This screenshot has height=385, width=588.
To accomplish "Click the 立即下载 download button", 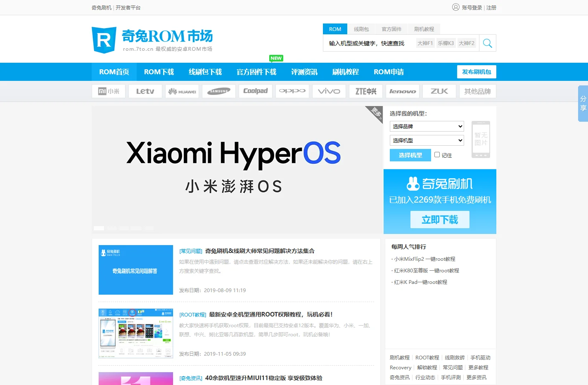I will 440,220.
